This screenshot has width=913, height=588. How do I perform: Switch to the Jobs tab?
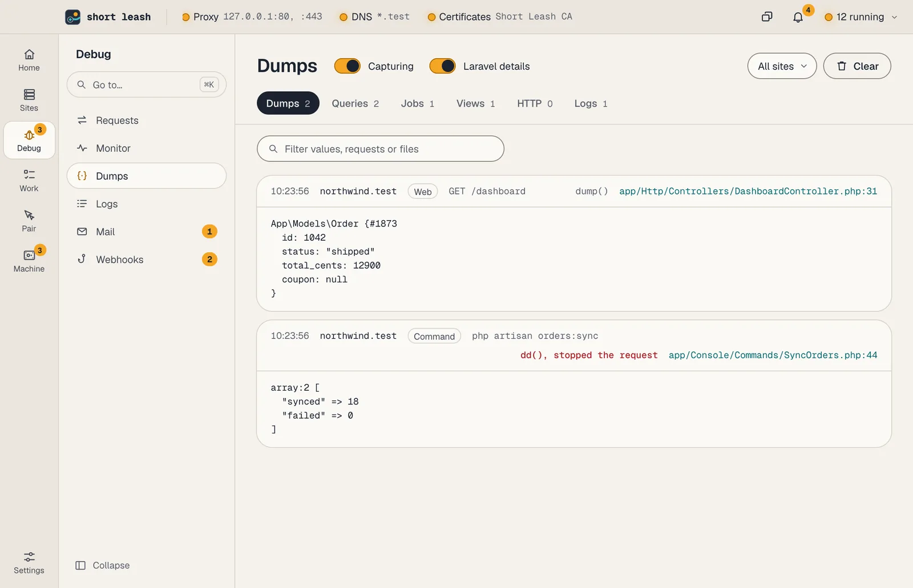tap(418, 103)
